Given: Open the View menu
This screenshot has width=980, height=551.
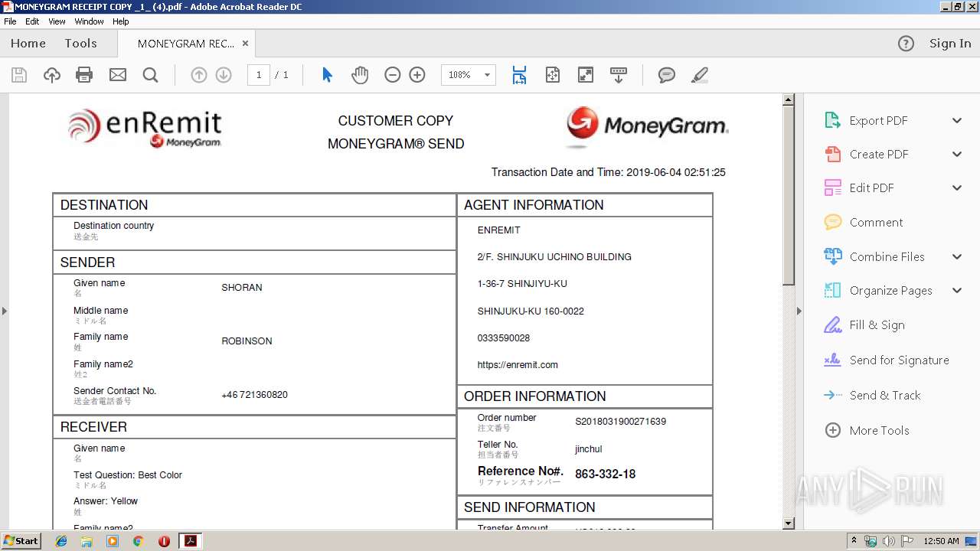Looking at the screenshot, I should (57, 21).
